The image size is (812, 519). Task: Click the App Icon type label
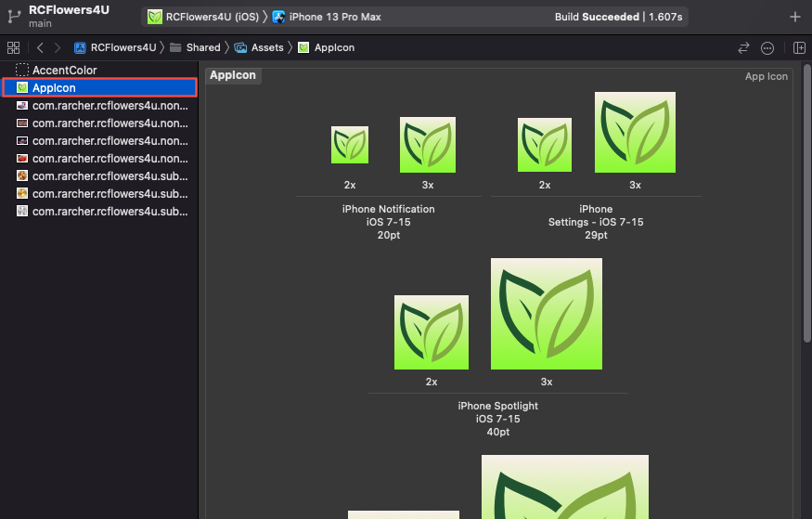[x=766, y=76]
